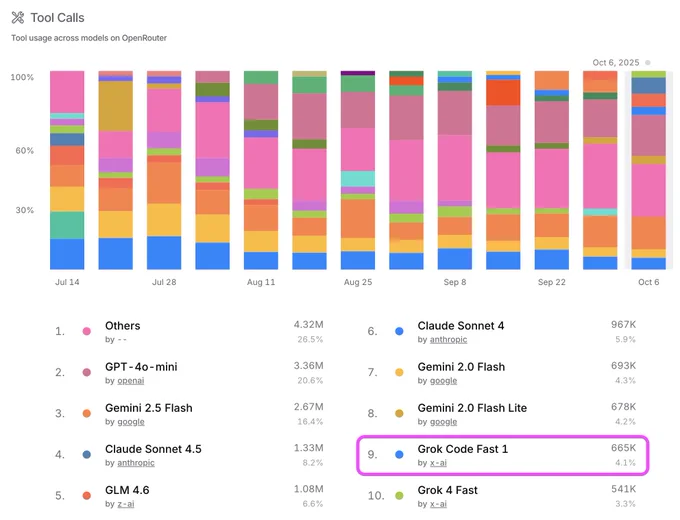
Task: Select the Grok 4 Fast model name
Action: (447, 490)
